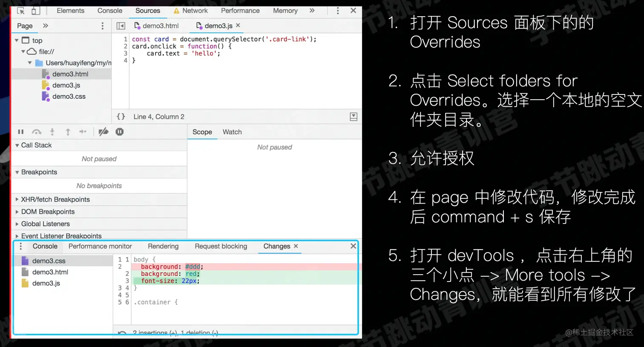Select the Sources panel tab
Image resolution: width=644 pixels, height=347 pixels.
point(148,11)
